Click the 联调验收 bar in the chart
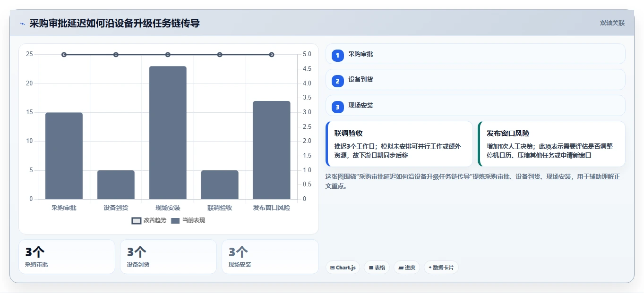Image resolution: width=644 pixels, height=293 pixels. pos(220,184)
